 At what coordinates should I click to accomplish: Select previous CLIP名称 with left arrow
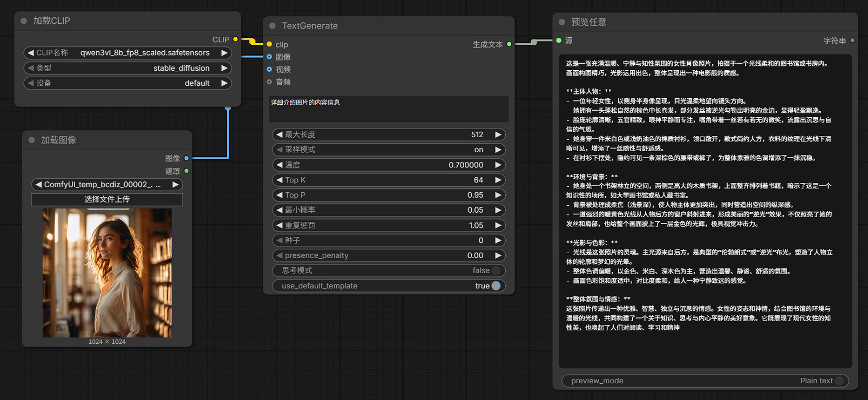coord(31,53)
